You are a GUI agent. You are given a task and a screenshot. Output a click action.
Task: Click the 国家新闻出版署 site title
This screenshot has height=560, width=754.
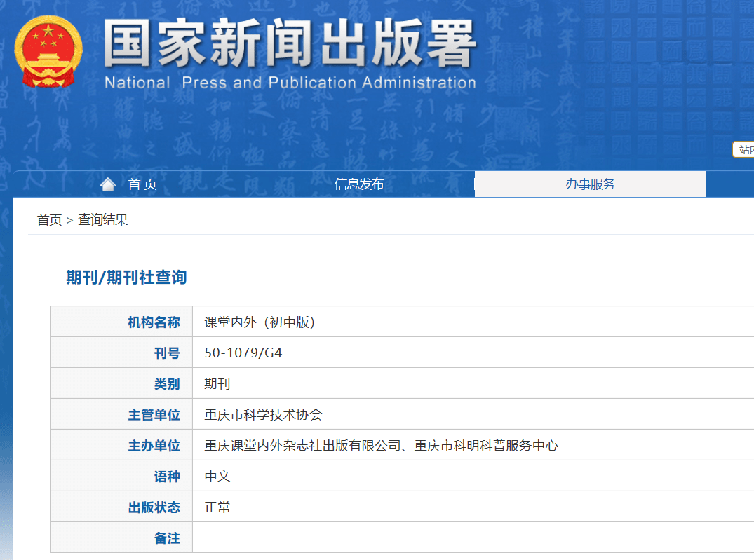tap(290, 43)
